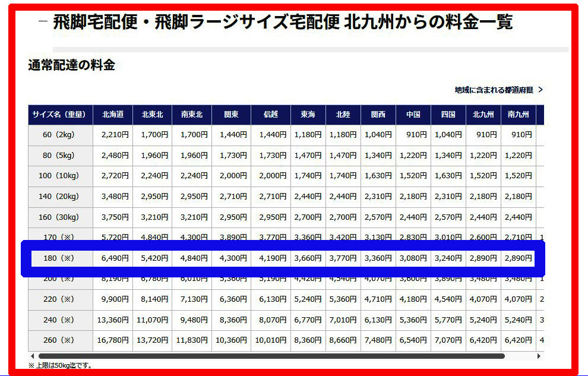This screenshot has height=376, width=588.
Task: Click the 5,420円 cell in 180 row
Action: coord(152,258)
